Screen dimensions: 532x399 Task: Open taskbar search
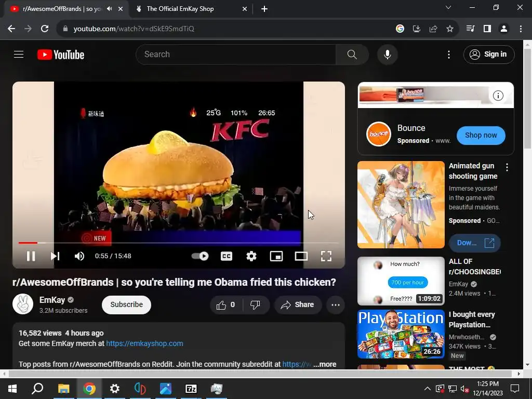point(37,389)
